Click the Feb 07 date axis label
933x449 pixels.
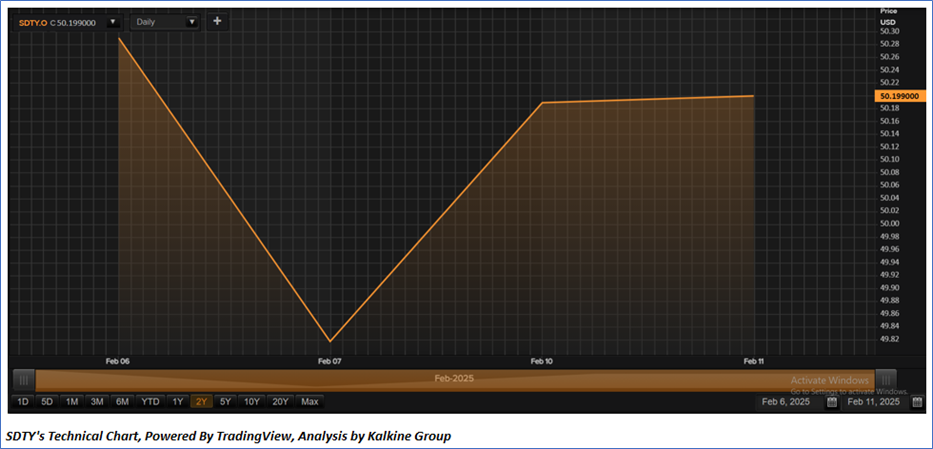pyautogui.click(x=329, y=361)
